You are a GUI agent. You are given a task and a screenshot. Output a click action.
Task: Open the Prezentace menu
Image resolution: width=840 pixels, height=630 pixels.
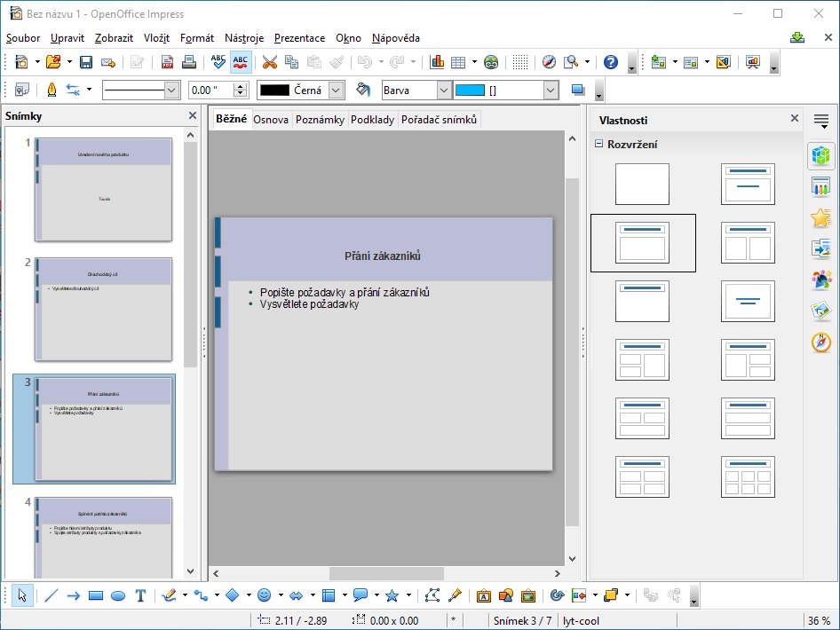(299, 38)
